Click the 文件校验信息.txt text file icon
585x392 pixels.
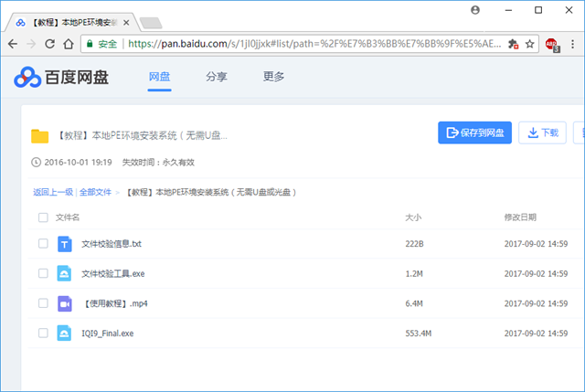click(x=65, y=244)
